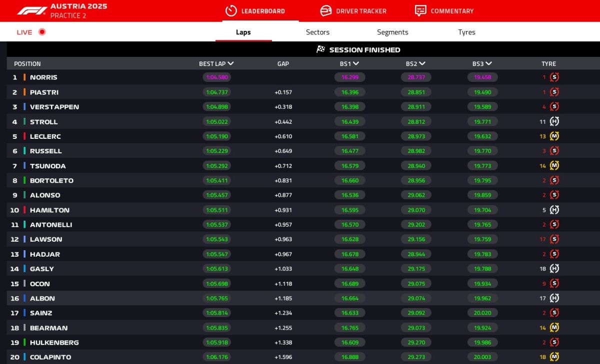
Task: Expand the BS3 column dropdown
Action: pos(488,63)
